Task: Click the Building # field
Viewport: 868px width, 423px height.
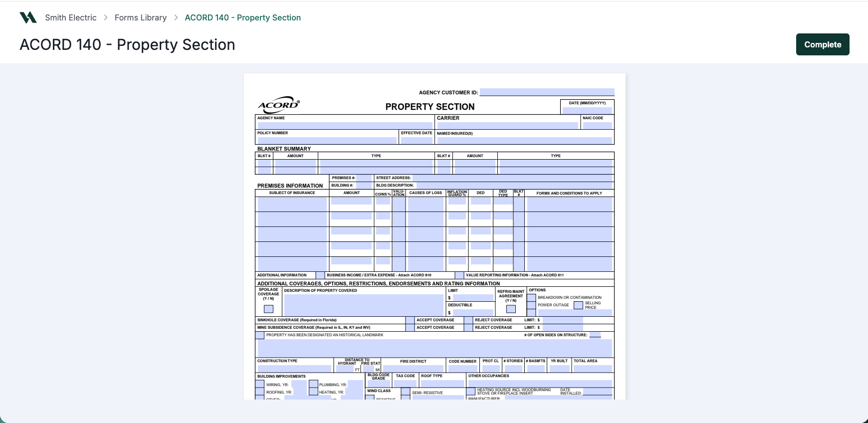Action: point(363,186)
